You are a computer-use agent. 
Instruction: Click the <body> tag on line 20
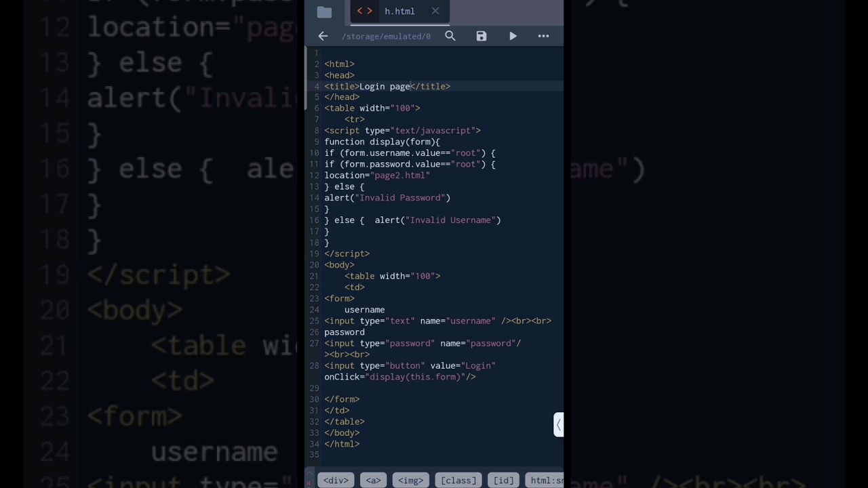coord(339,264)
